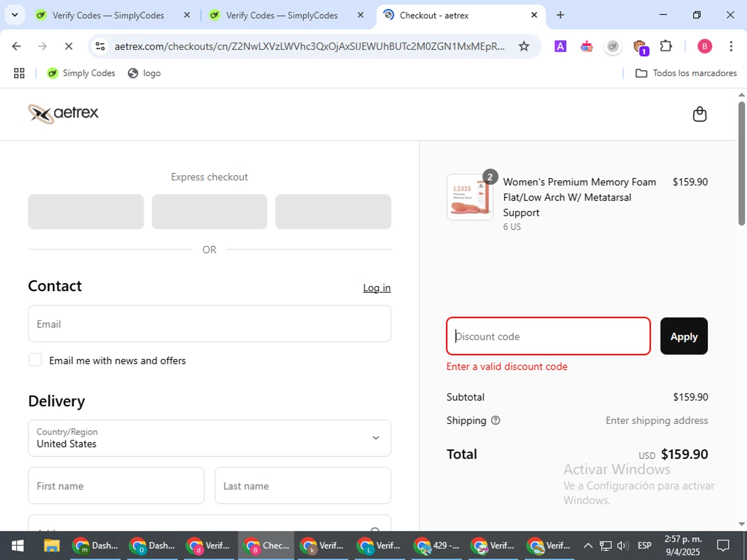This screenshot has height=560, width=747.
Task: Open the Windows notification center
Action: (x=723, y=546)
